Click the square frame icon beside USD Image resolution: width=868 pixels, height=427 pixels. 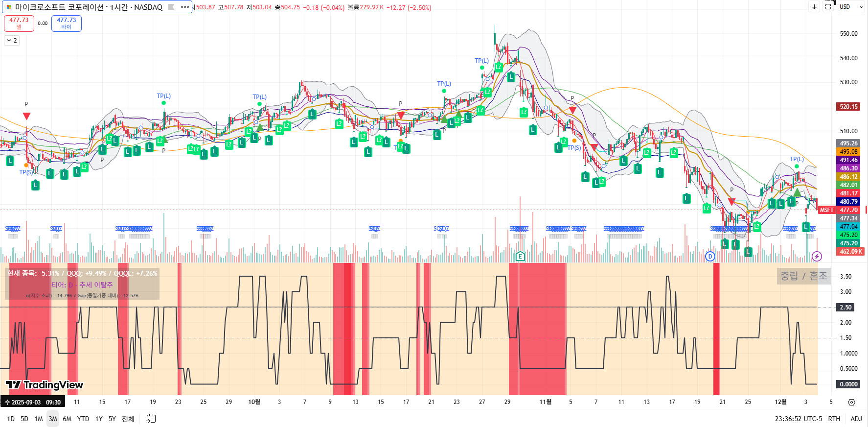(x=828, y=7)
